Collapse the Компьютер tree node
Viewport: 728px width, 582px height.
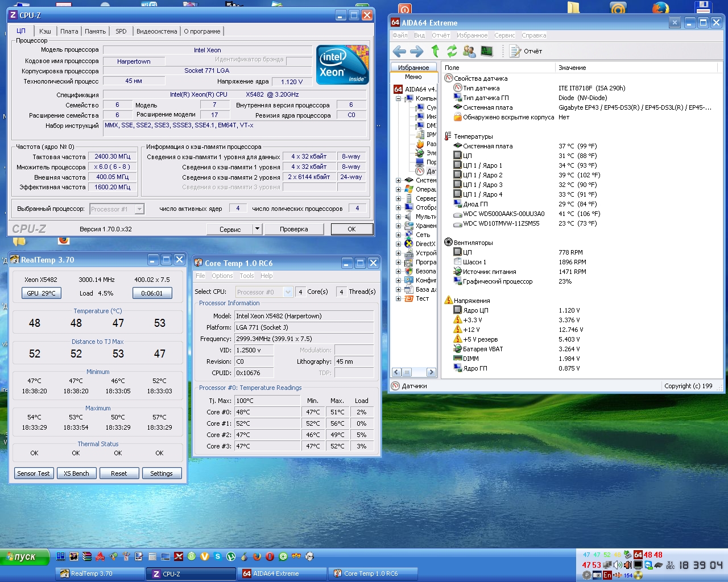coord(398,98)
